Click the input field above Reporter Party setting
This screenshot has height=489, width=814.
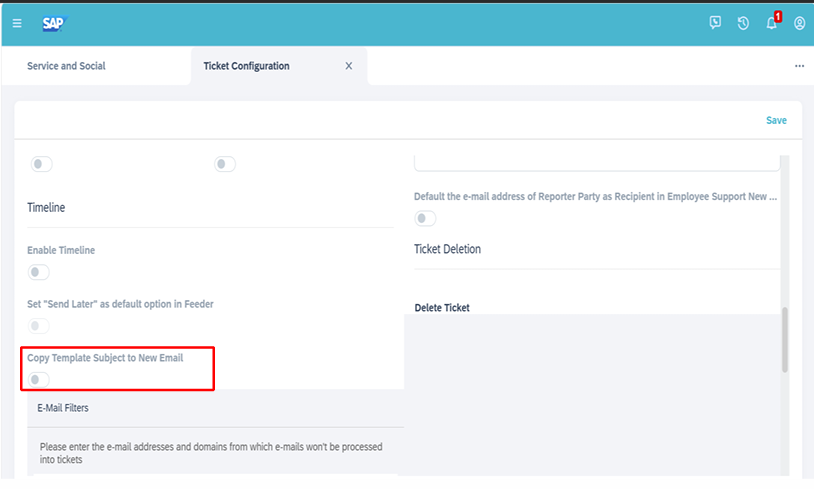(x=597, y=163)
